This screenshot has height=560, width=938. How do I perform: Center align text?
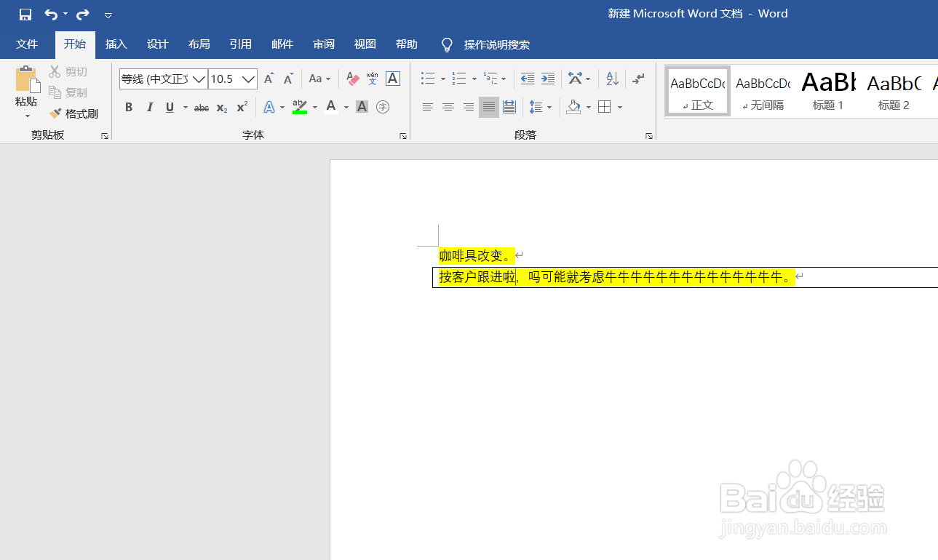448,108
